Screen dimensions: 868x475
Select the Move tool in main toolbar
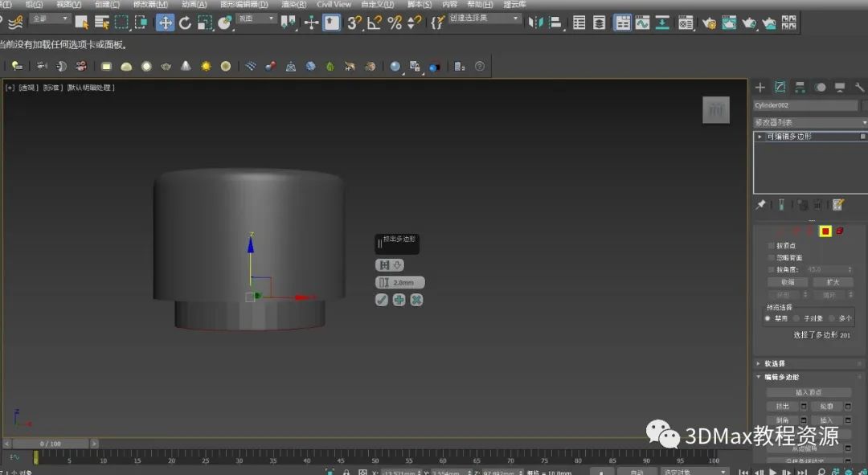coord(165,23)
